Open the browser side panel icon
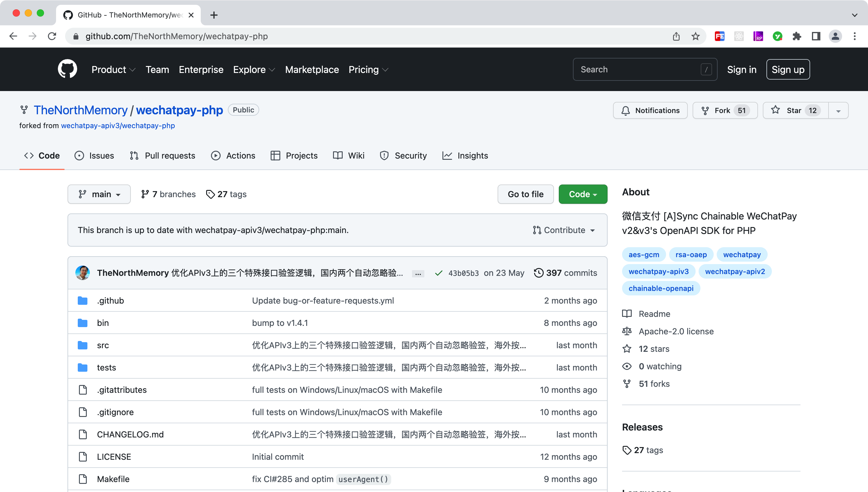 pyautogui.click(x=816, y=36)
